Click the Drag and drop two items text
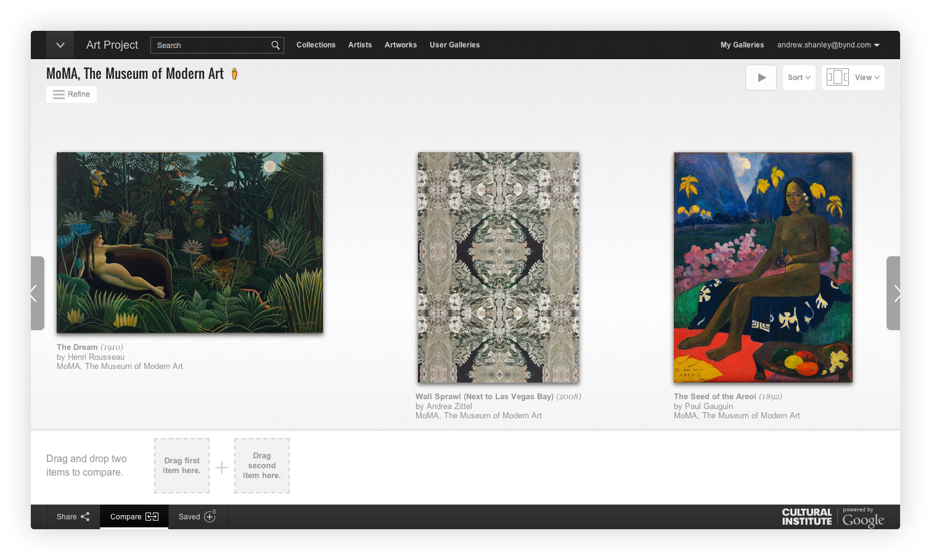Image resolution: width=934 pixels, height=560 pixels. (86, 466)
